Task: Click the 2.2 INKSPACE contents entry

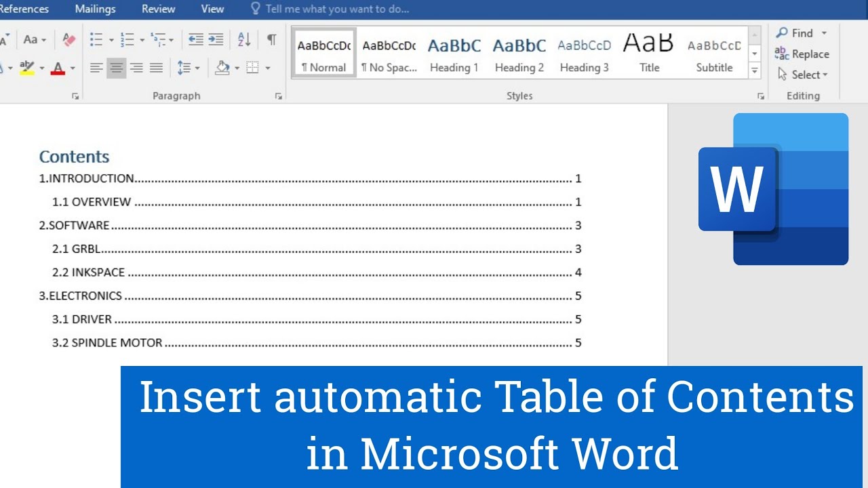Action: click(317, 272)
